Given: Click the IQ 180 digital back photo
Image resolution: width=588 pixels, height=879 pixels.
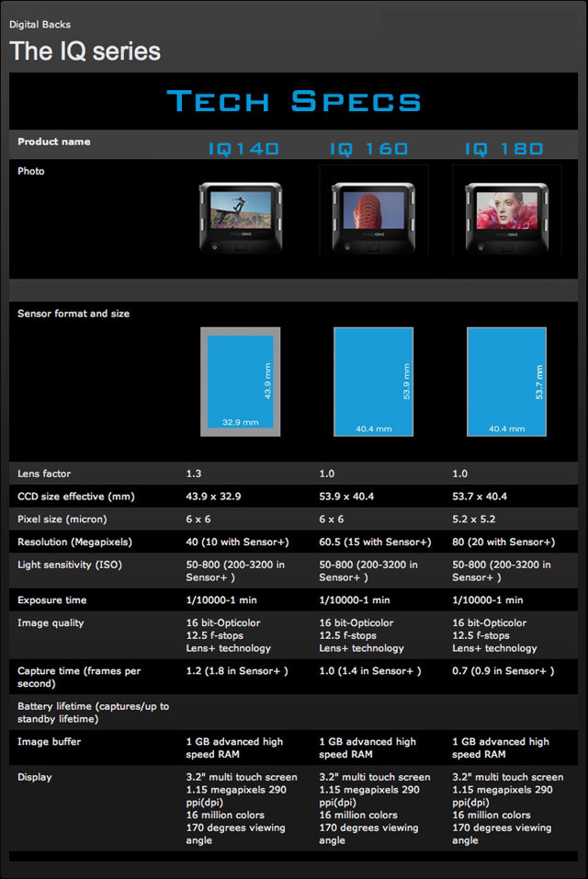Looking at the screenshot, I should [506, 216].
